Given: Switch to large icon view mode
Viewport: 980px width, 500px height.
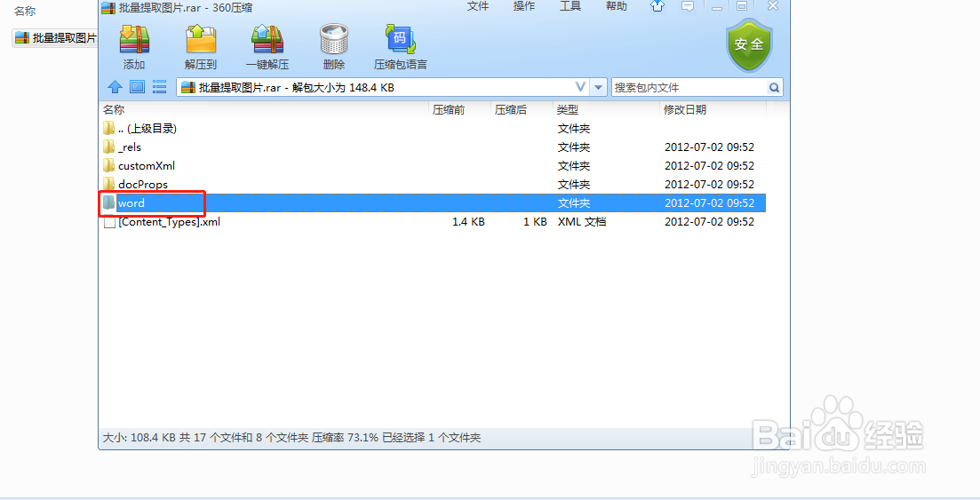Looking at the screenshot, I should point(138,87).
